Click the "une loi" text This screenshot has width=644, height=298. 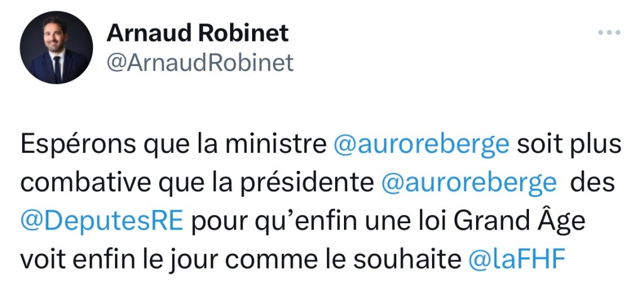(396, 221)
